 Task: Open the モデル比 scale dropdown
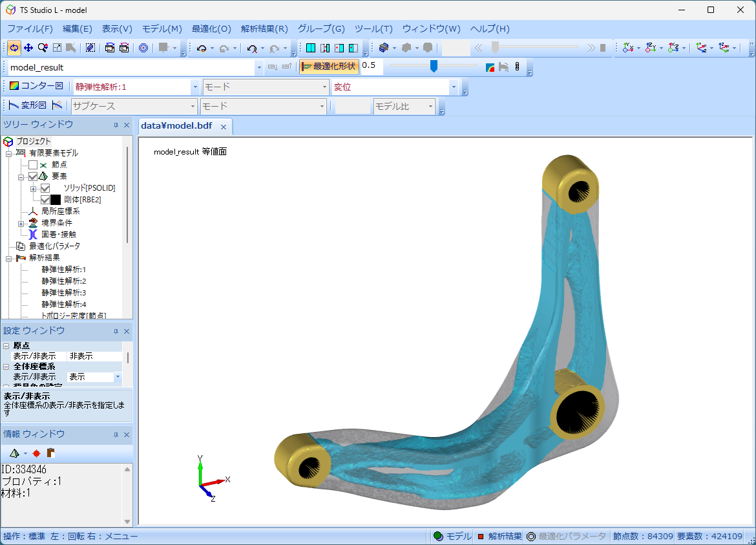coord(430,106)
